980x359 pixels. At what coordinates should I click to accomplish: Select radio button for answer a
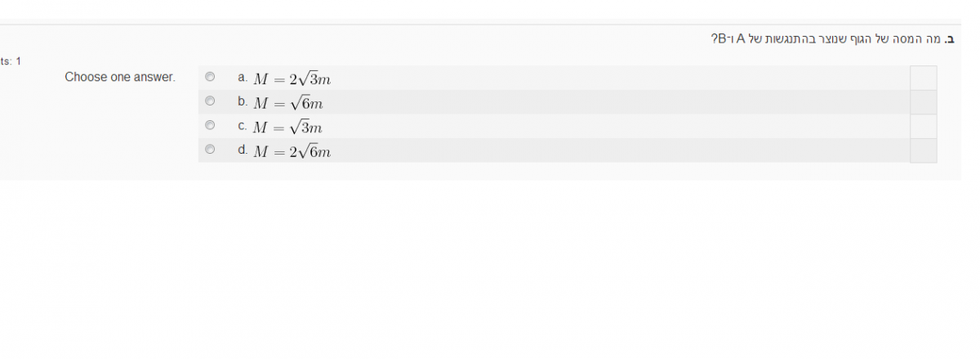210,78
